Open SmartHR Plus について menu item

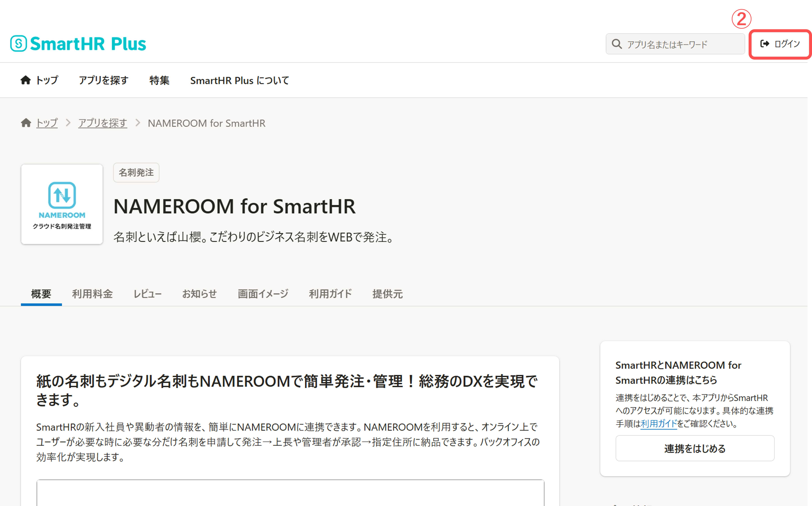click(x=239, y=80)
